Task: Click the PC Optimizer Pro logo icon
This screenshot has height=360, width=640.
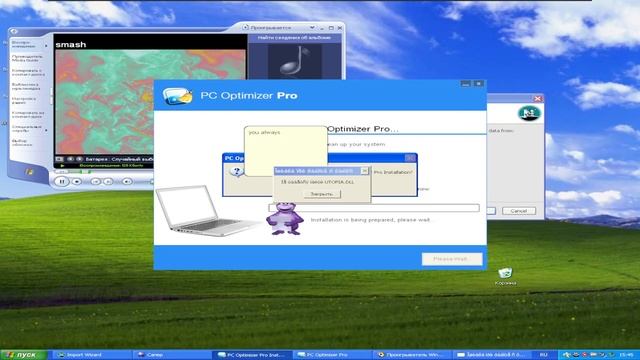Action: [178, 96]
